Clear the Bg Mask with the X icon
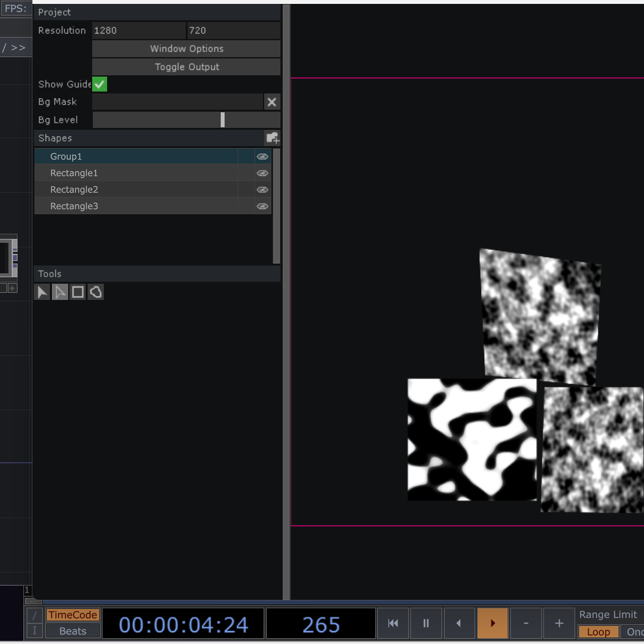Viewport: 644px width, 644px height. 271,102
